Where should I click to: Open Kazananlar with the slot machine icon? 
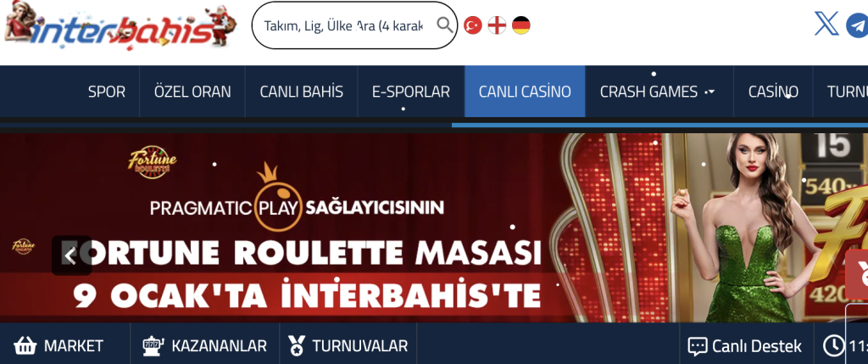pyautogui.click(x=153, y=345)
